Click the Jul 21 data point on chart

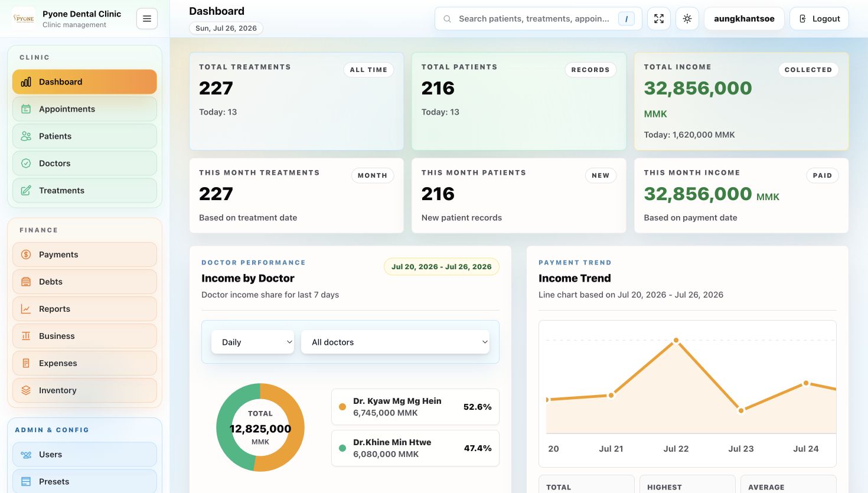(x=611, y=396)
